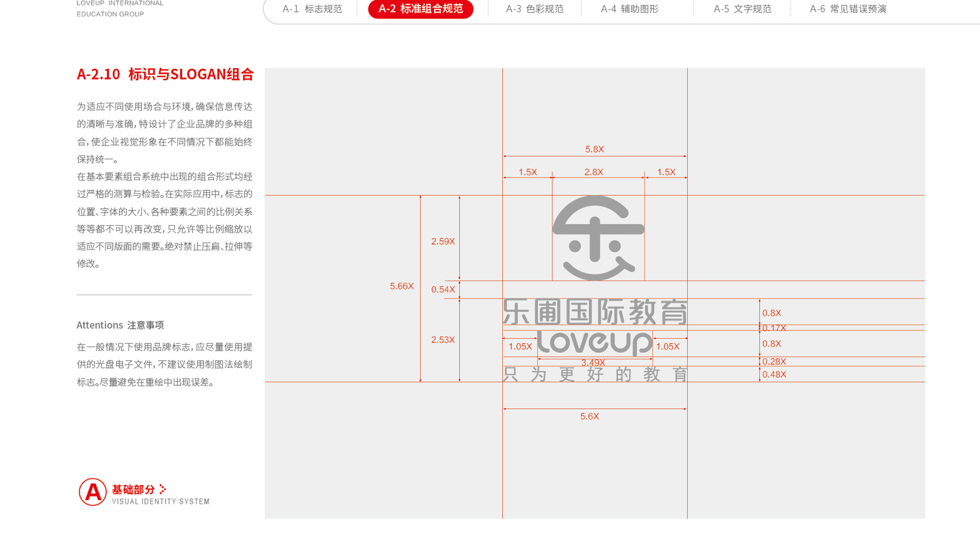Click the 2.59X height label
Screen dimensions: 980x551
443,241
